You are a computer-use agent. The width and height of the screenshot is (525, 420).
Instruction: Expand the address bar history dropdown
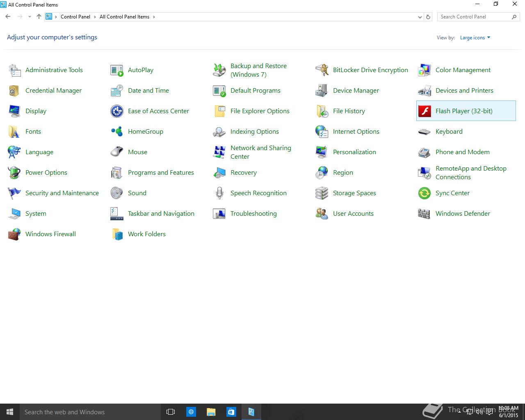(420, 17)
